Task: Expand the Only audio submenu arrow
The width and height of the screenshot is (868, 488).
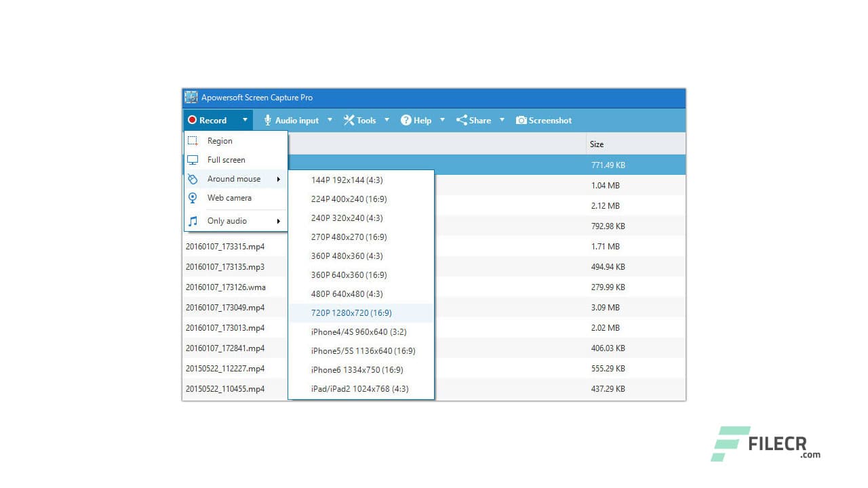Action: pyautogui.click(x=278, y=220)
